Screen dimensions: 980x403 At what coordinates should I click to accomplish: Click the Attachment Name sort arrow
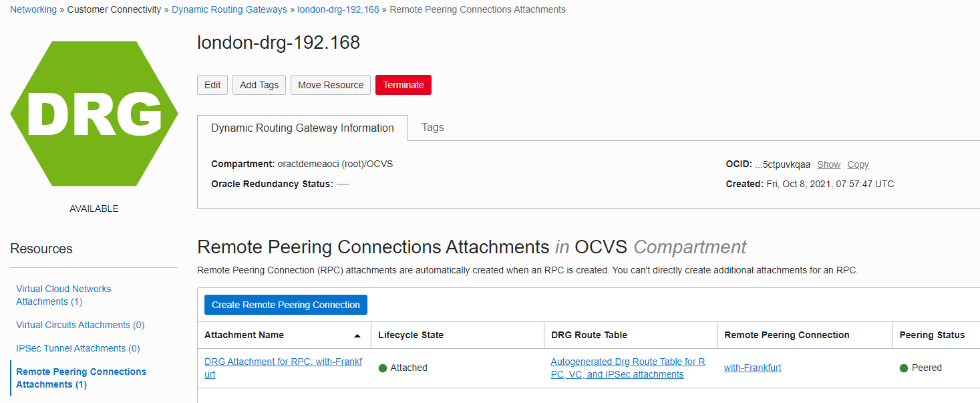pos(357,335)
